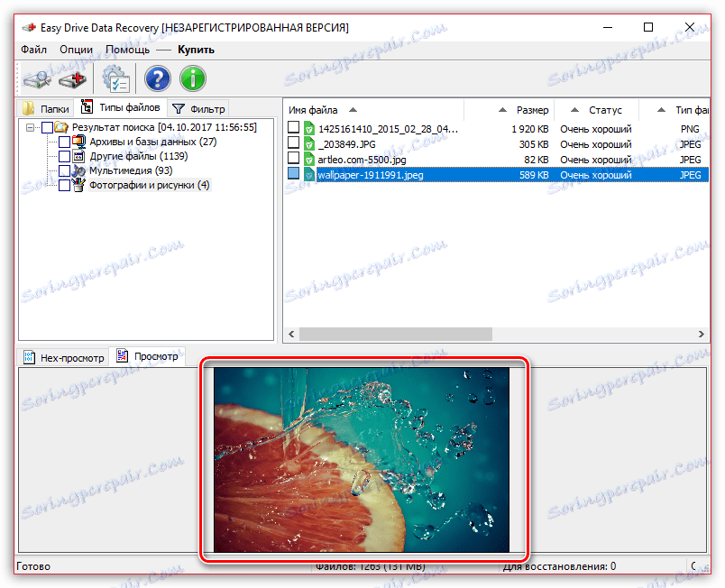The height and width of the screenshot is (588, 725).
Task: Enable the checkbox next to wallpaper-1911991.jpeg
Action: pyautogui.click(x=294, y=173)
